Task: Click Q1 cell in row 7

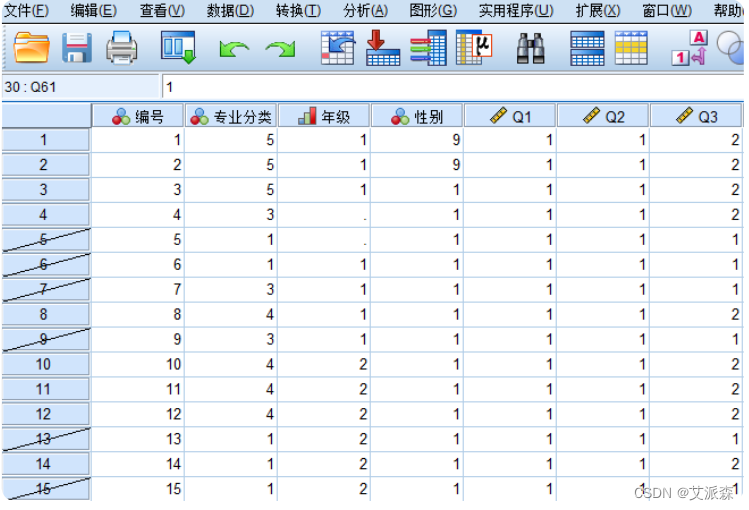Action: [510, 289]
